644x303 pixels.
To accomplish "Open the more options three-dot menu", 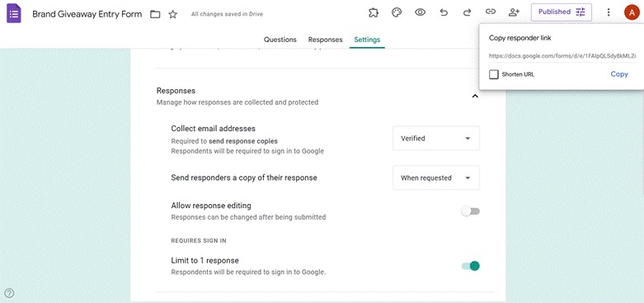I will coord(609,12).
